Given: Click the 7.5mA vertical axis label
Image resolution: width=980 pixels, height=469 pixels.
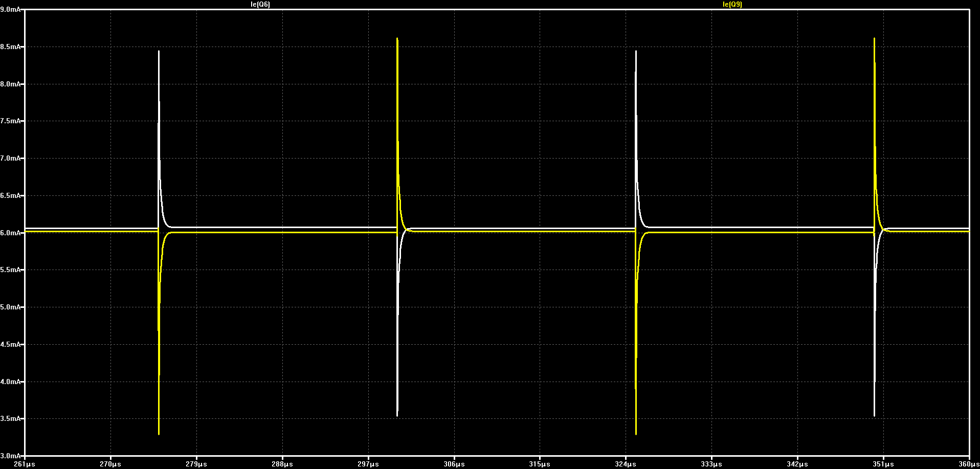Looking at the screenshot, I should coord(11,121).
